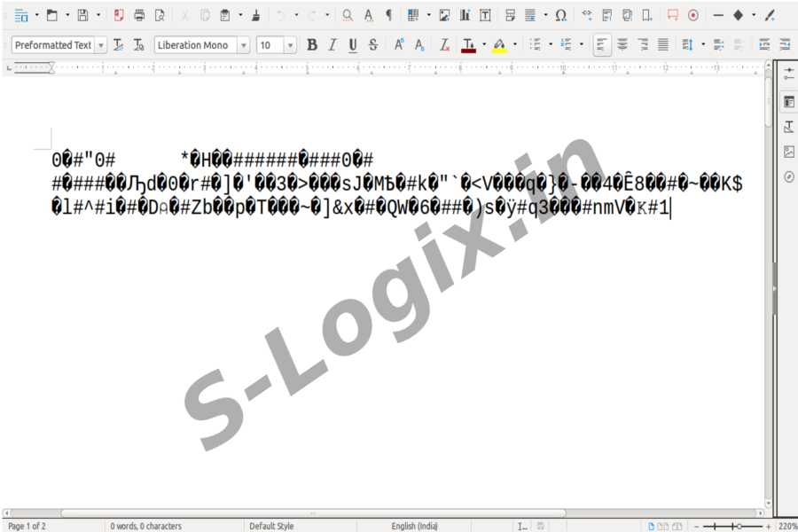Insert an image
798x532 pixels.
tap(444, 15)
